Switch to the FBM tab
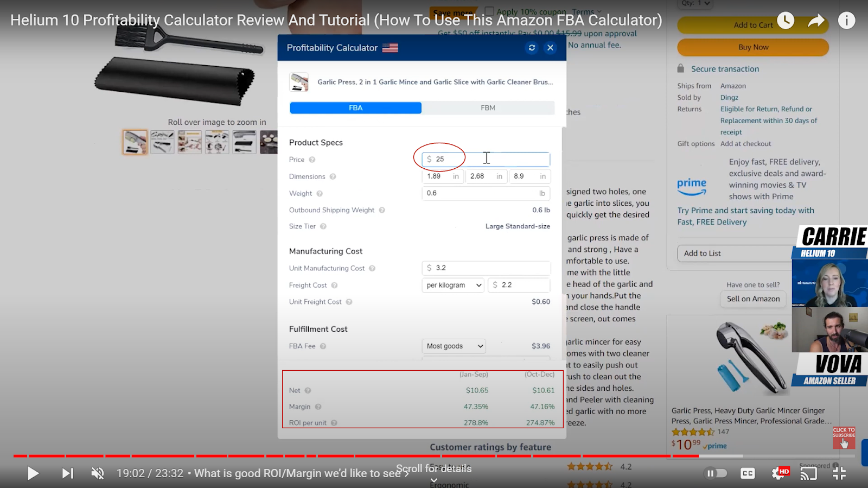 [488, 108]
